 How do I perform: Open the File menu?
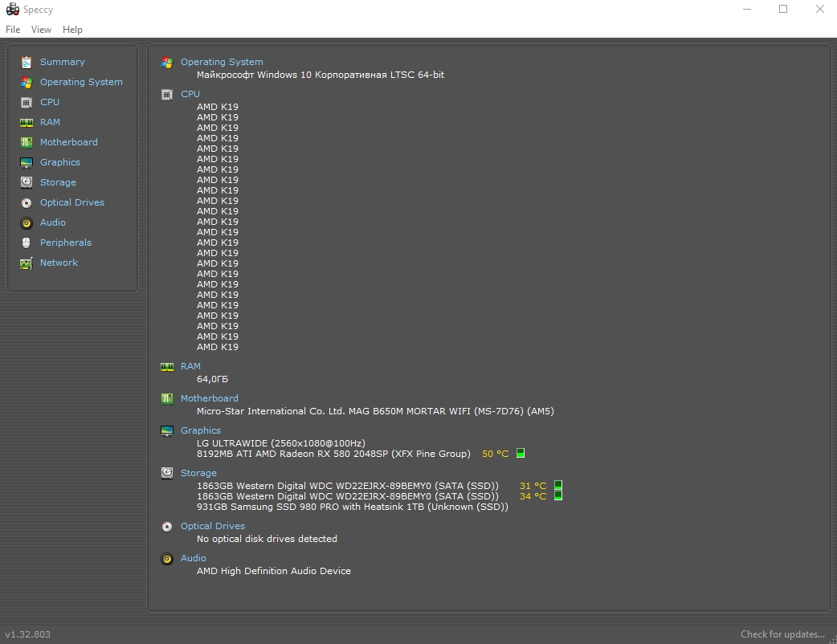pyautogui.click(x=13, y=30)
